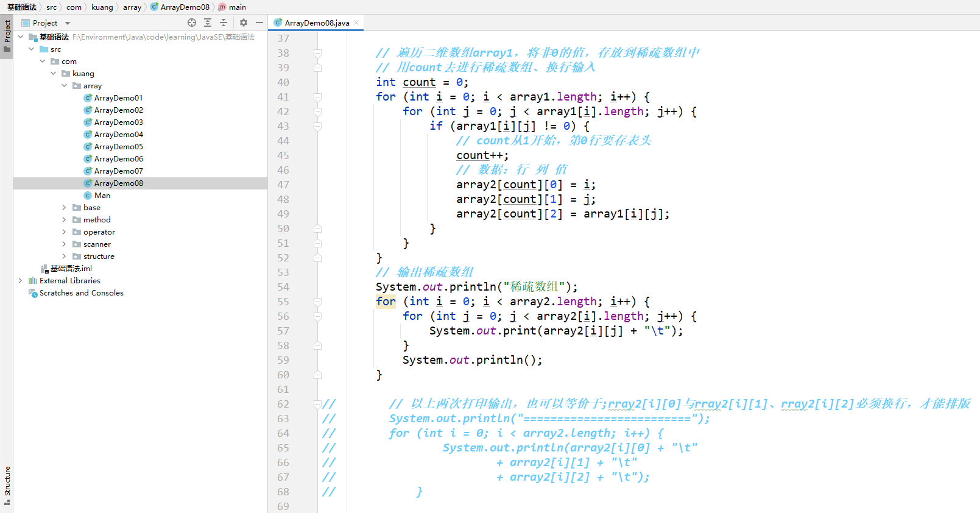Expand the operator package node

click(65, 232)
